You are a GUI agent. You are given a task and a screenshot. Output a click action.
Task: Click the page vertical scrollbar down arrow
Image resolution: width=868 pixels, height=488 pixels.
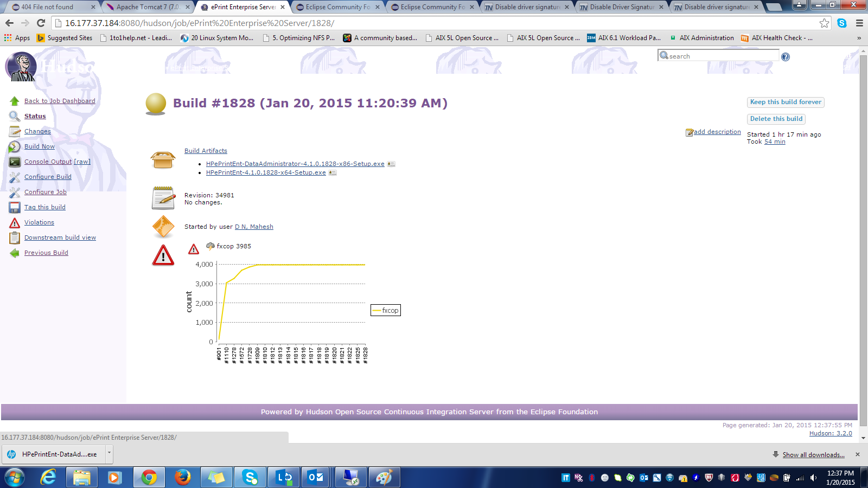pos(863,438)
